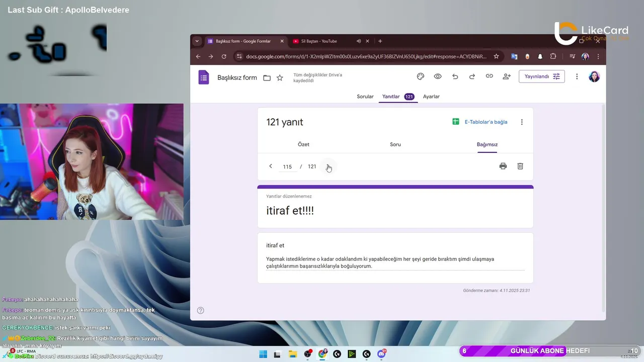The image size is (644, 362).
Task: Click the browser forward arrow
Action: 211,56
